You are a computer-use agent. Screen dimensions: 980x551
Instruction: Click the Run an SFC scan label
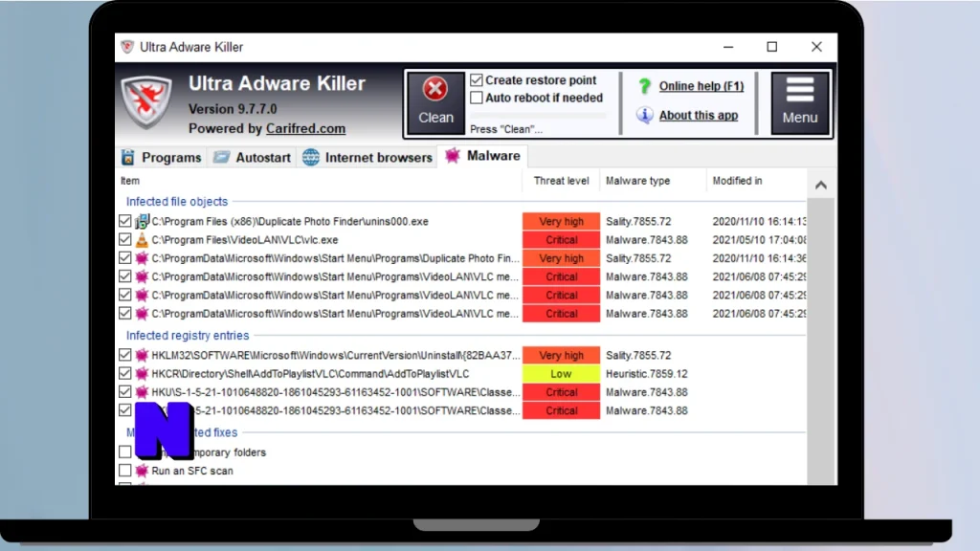(192, 471)
